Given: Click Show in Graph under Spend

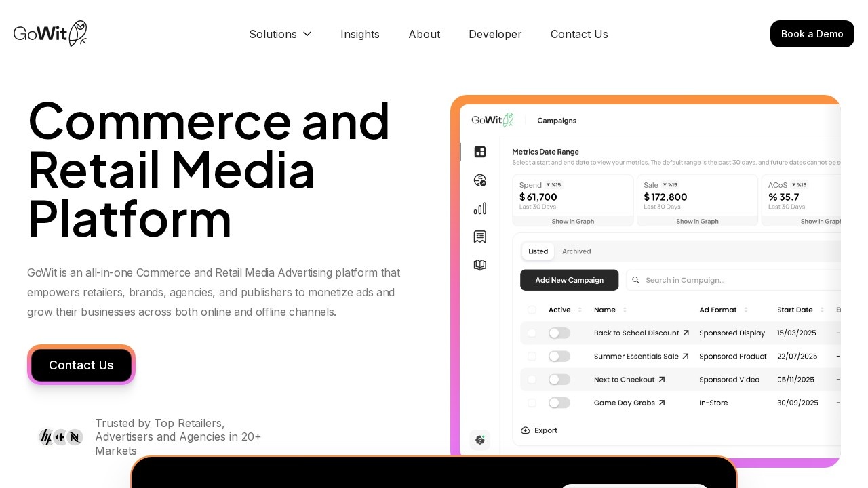Looking at the screenshot, I should coord(573,221).
